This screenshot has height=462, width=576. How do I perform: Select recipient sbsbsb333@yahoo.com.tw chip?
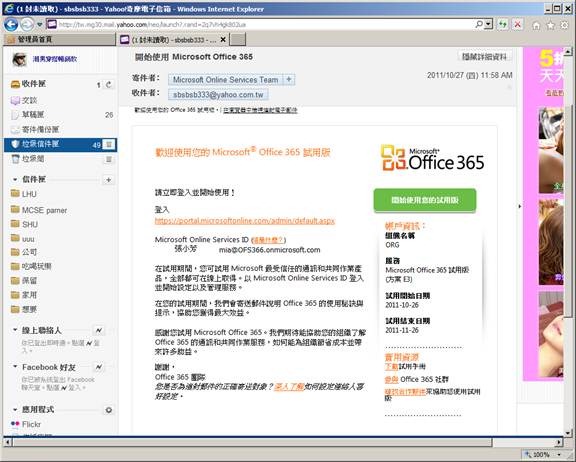[218, 95]
